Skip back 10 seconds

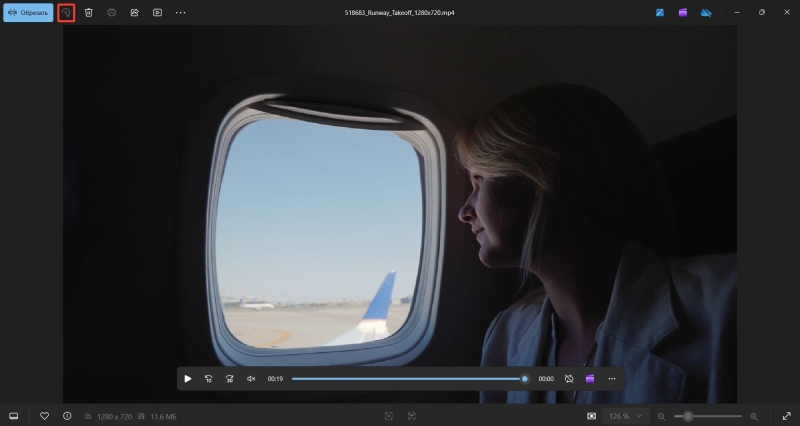(x=209, y=379)
